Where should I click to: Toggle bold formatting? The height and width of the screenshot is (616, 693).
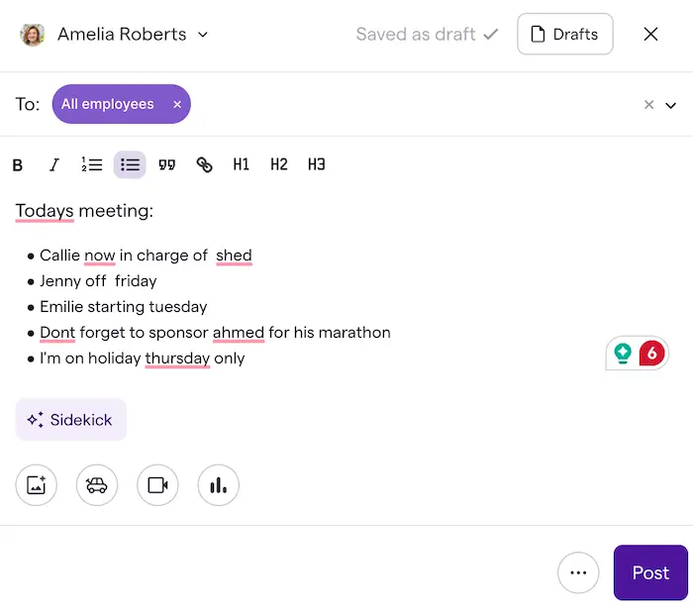17,165
